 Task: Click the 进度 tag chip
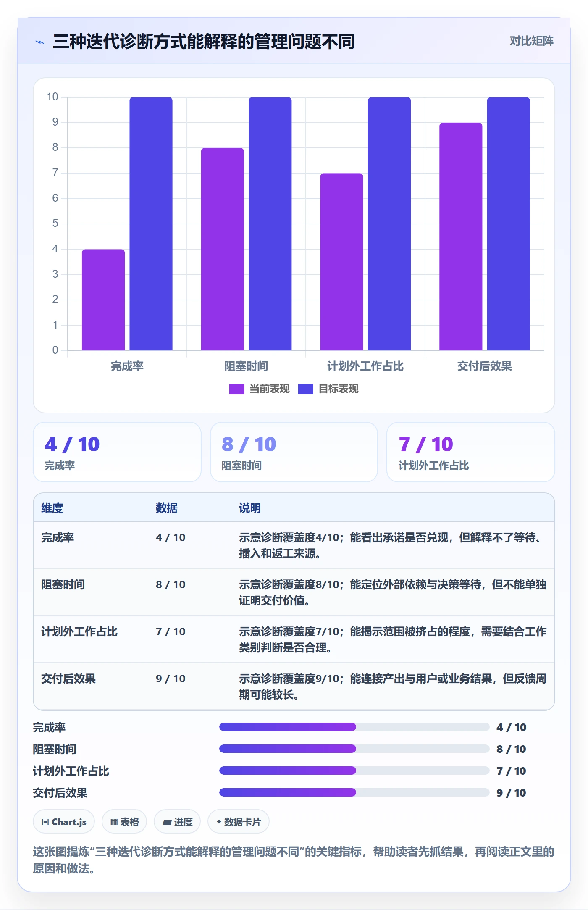(x=177, y=822)
